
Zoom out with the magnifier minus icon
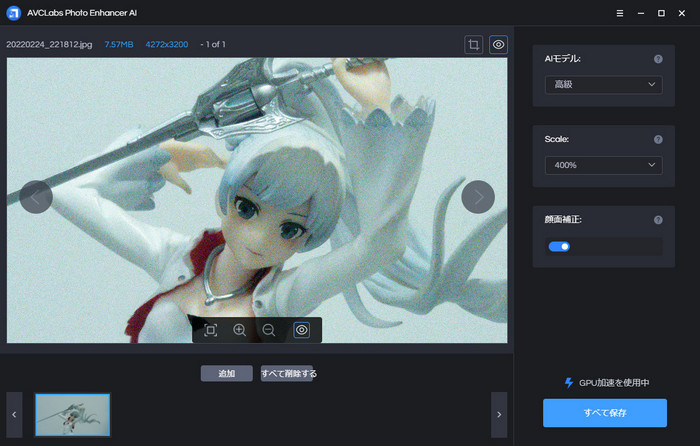click(269, 330)
